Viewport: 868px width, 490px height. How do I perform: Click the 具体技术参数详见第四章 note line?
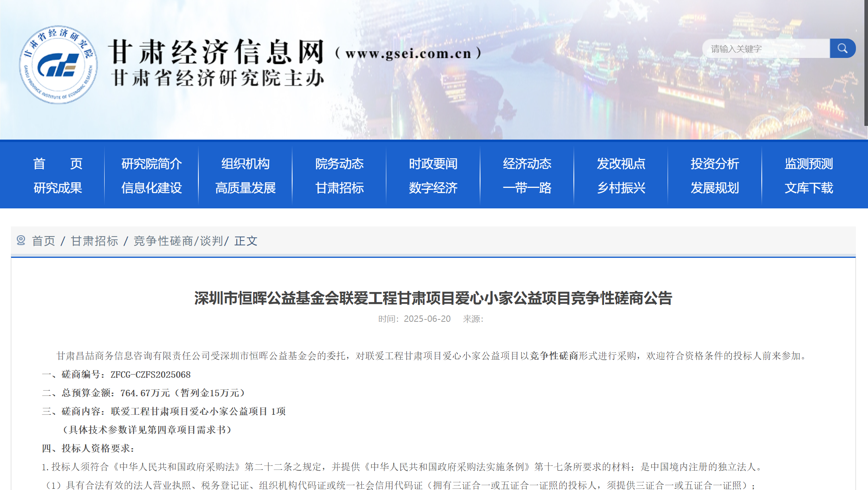[x=147, y=430]
